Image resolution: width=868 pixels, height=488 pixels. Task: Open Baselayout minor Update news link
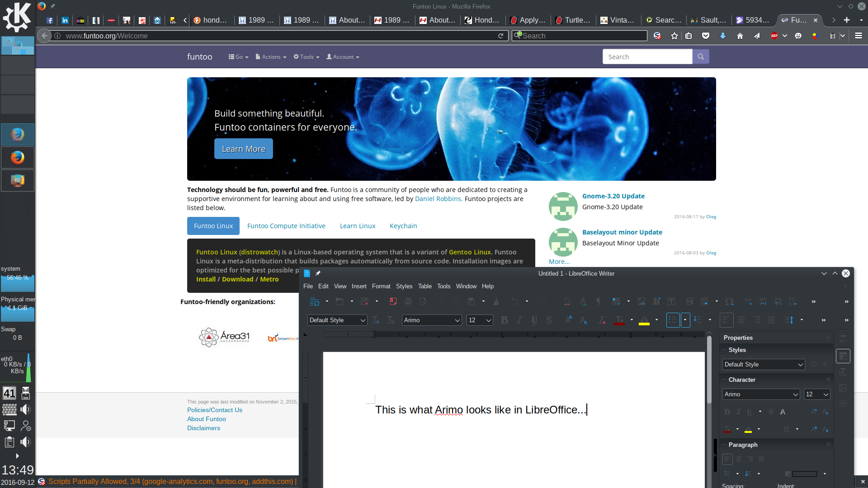[622, 232]
